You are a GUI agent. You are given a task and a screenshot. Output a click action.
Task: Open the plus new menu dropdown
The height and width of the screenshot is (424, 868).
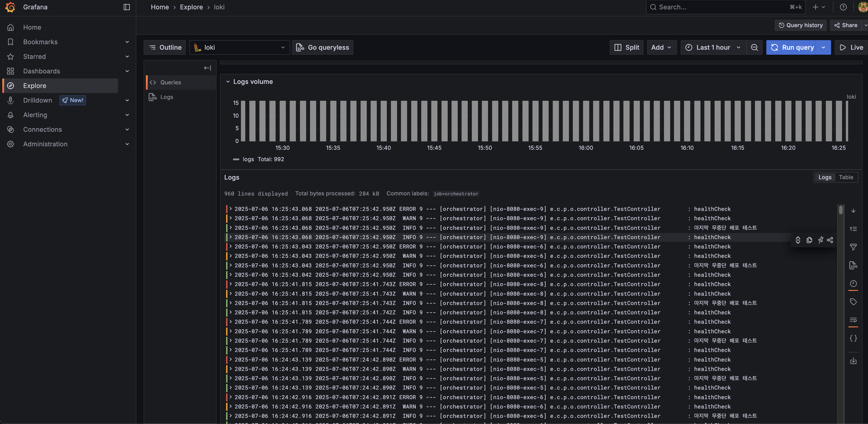point(819,7)
